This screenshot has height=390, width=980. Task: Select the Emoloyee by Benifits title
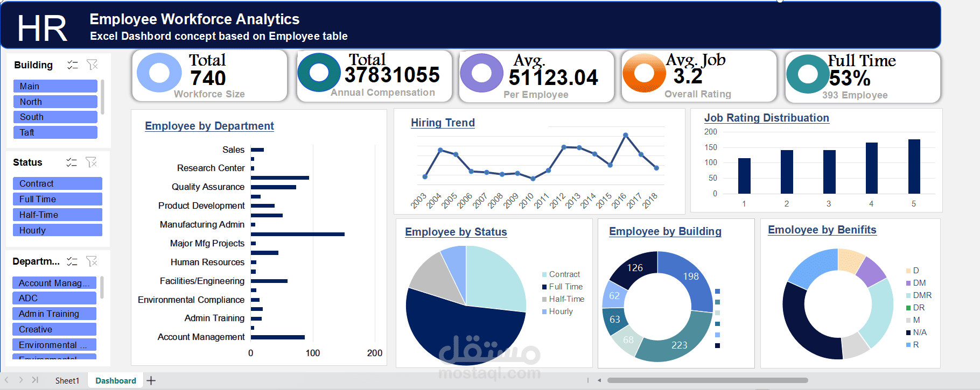click(822, 230)
